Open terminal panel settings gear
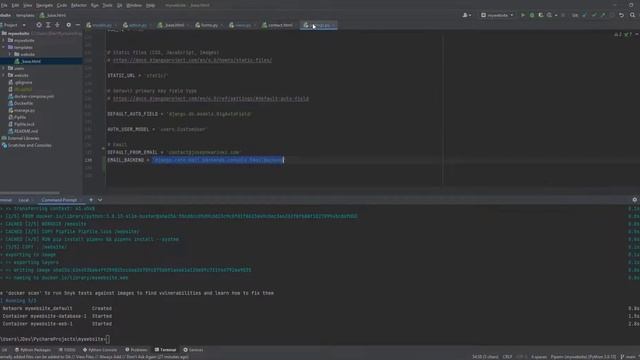This screenshot has height=360, width=640. pos(634,200)
